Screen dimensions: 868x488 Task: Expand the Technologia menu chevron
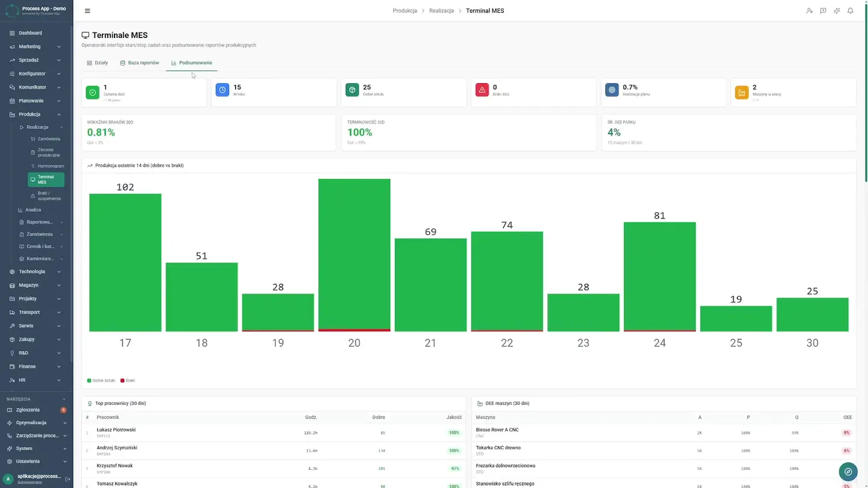(59, 272)
